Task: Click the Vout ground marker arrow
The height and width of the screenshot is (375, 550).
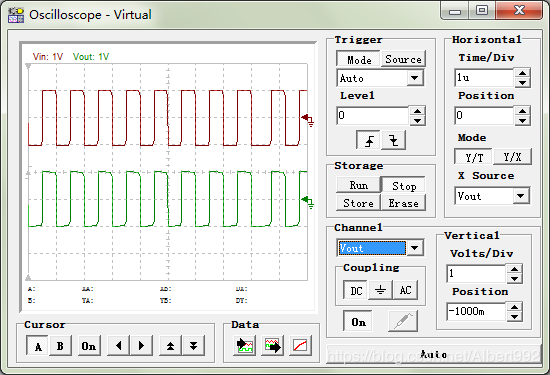Action: [307, 201]
